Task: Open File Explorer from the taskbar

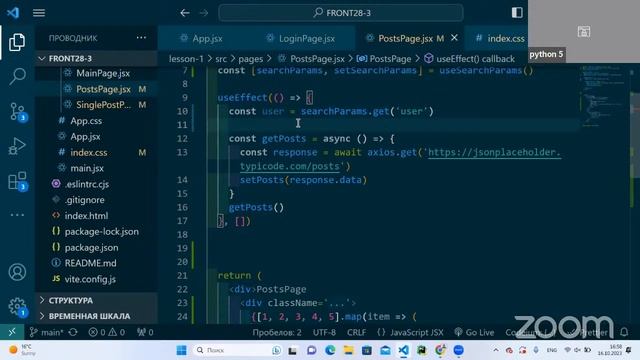Action: [348, 350]
